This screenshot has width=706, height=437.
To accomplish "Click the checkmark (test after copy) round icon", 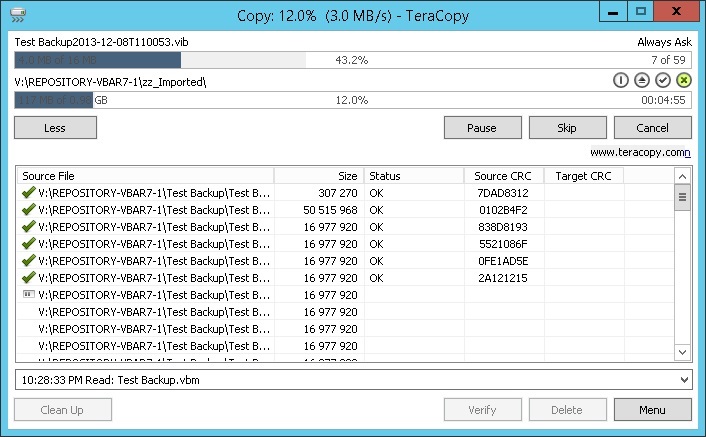I will tap(663, 80).
